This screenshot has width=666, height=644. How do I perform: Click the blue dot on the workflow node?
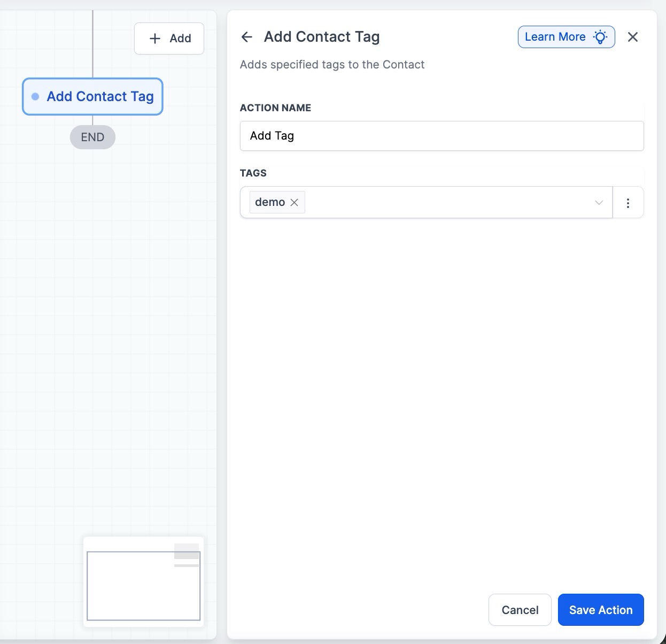35,97
